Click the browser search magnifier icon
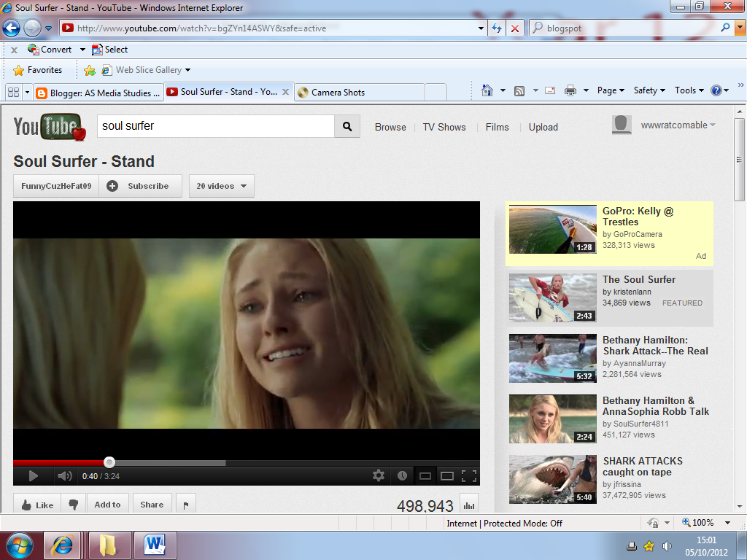 pyautogui.click(x=725, y=28)
